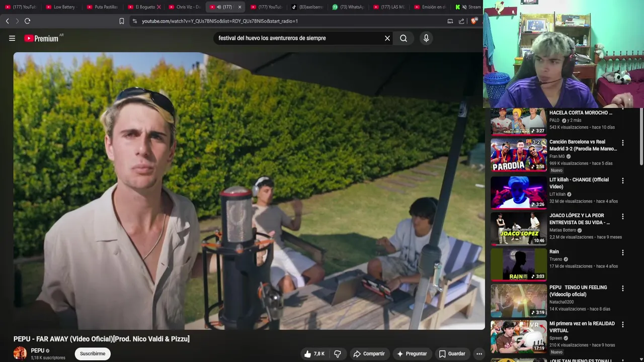
Task: Open the Brave Shields icon
Action: point(473,21)
